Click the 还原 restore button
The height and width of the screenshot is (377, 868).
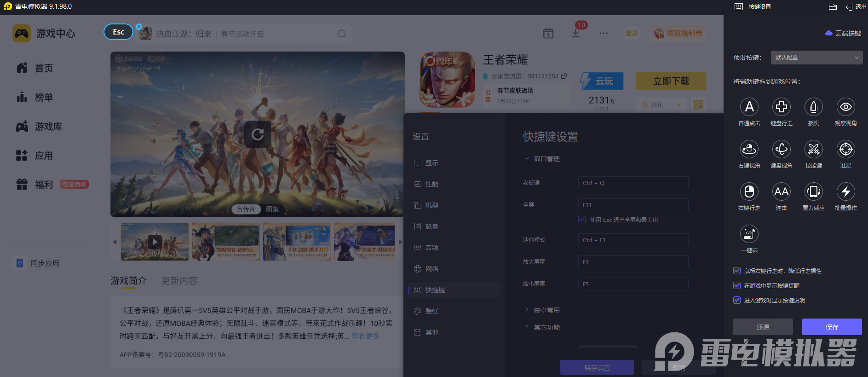tap(763, 327)
